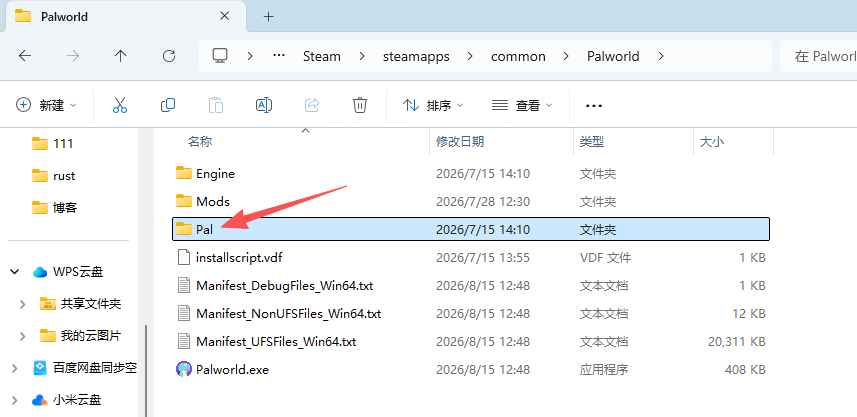
Task: Select the rust folder in sidebar
Action: click(52, 176)
